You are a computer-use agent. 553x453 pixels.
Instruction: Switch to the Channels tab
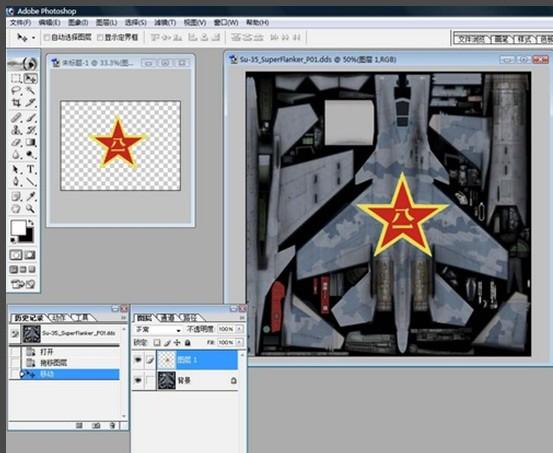click(x=167, y=318)
